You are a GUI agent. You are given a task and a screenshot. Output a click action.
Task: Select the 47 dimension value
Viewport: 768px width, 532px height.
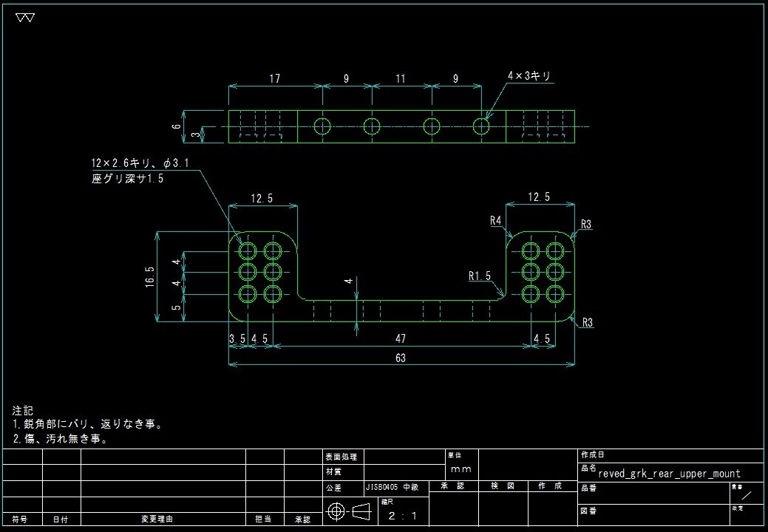pyautogui.click(x=401, y=338)
